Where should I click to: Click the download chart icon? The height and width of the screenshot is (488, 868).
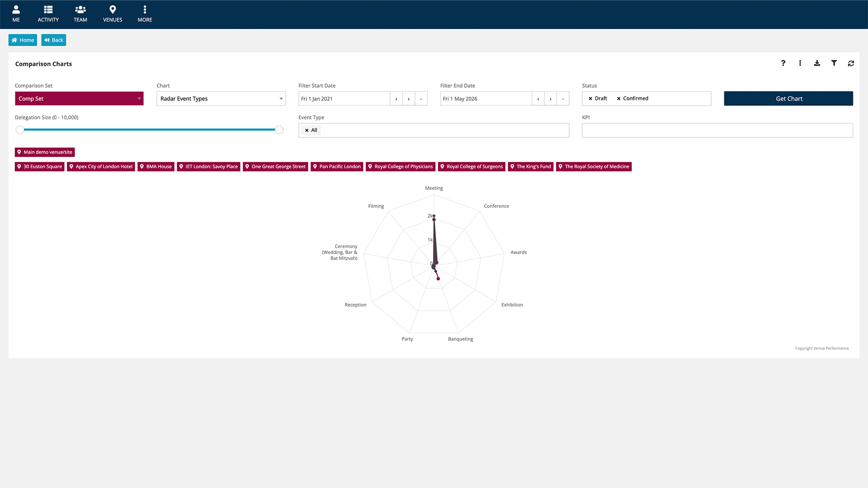point(817,63)
